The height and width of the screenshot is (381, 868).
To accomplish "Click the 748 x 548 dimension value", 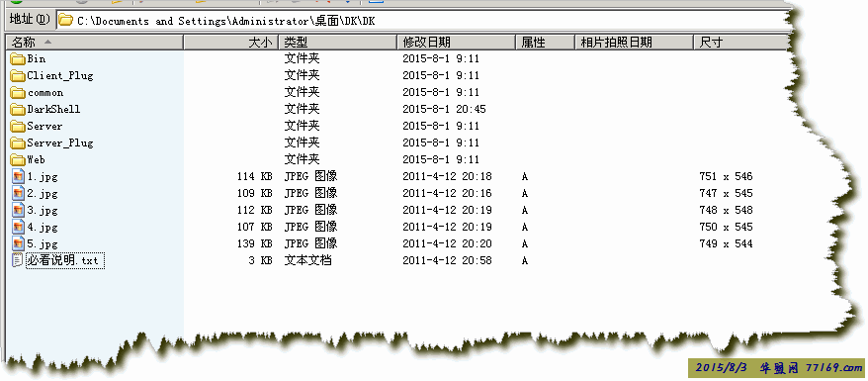I will pos(726,211).
